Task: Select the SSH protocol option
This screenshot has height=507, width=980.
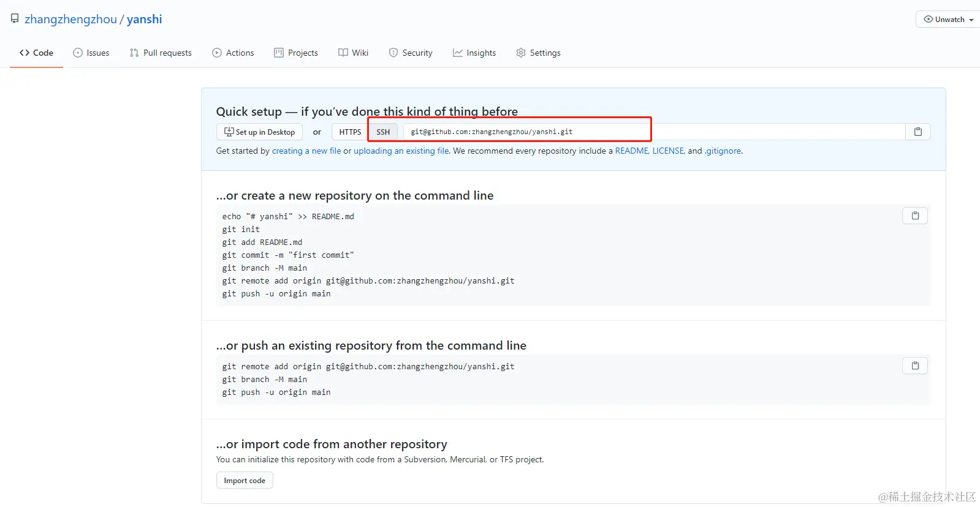Action: point(383,132)
